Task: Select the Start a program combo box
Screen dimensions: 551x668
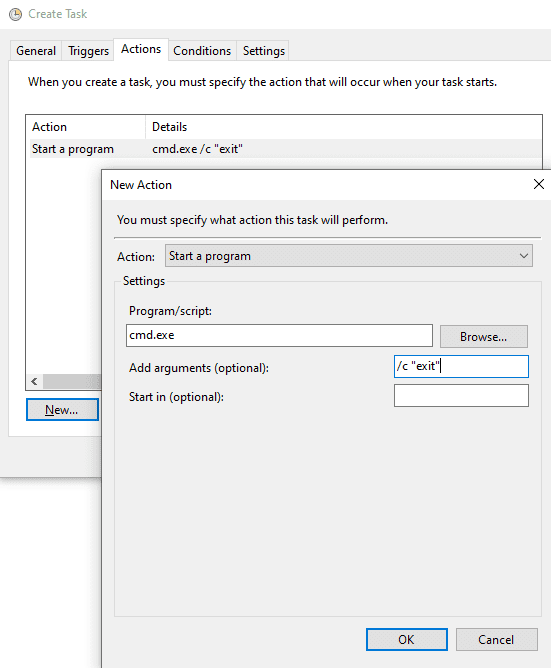Action: click(349, 256)
